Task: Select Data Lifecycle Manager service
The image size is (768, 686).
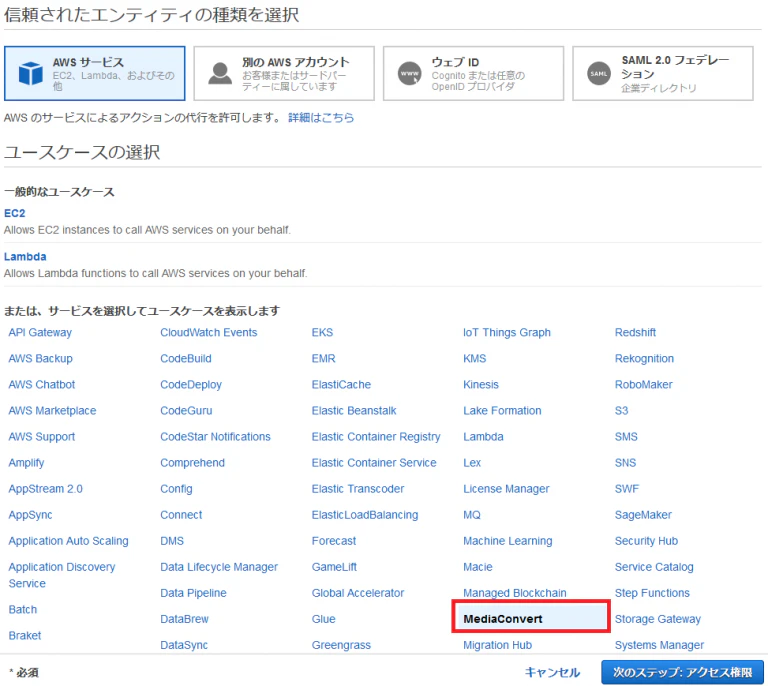Action: coord(219,567)
